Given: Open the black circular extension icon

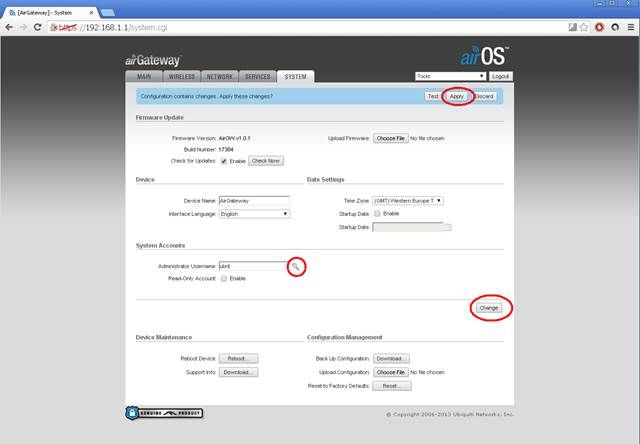Looking at the screenshot, I should click(615, 27).
